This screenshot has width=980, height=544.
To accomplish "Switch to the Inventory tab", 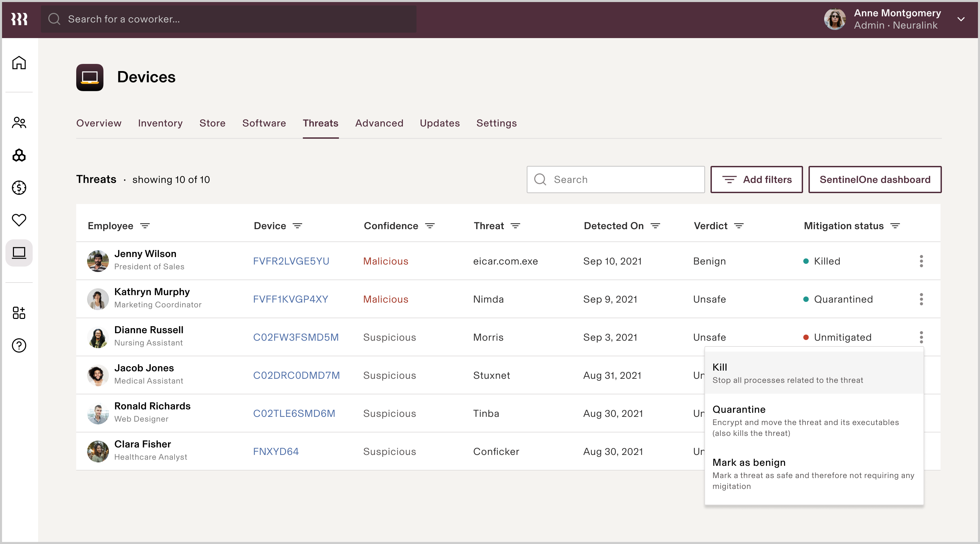I will [x=160, y=123].
